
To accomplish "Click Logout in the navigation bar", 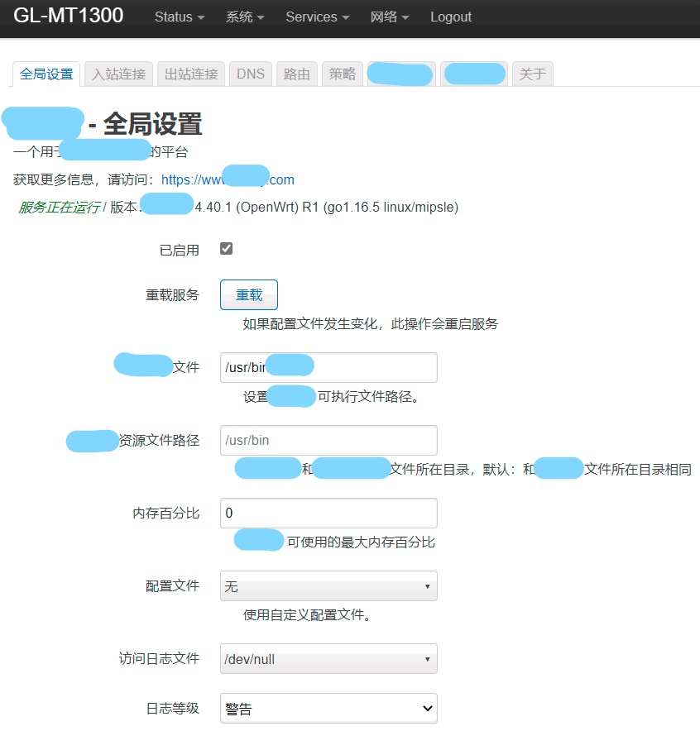I will tap(450, 17).
